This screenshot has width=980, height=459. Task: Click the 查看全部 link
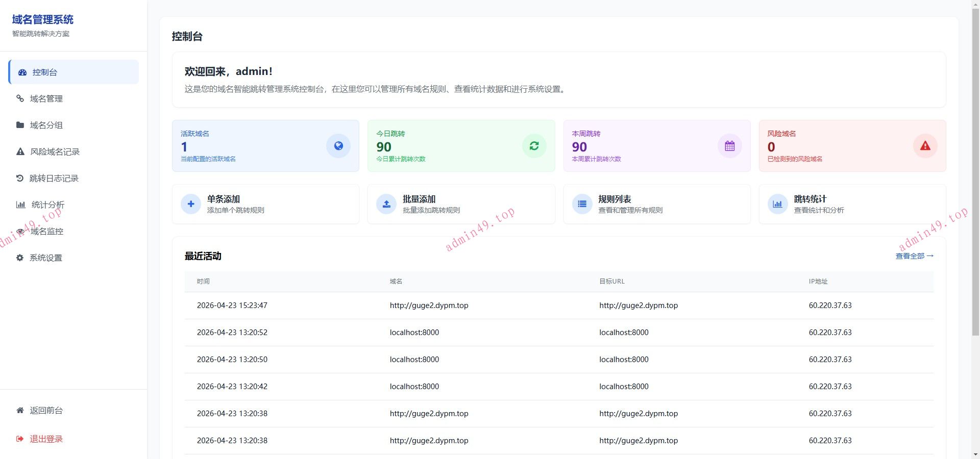pyautogui.click(x=914, y=256)
